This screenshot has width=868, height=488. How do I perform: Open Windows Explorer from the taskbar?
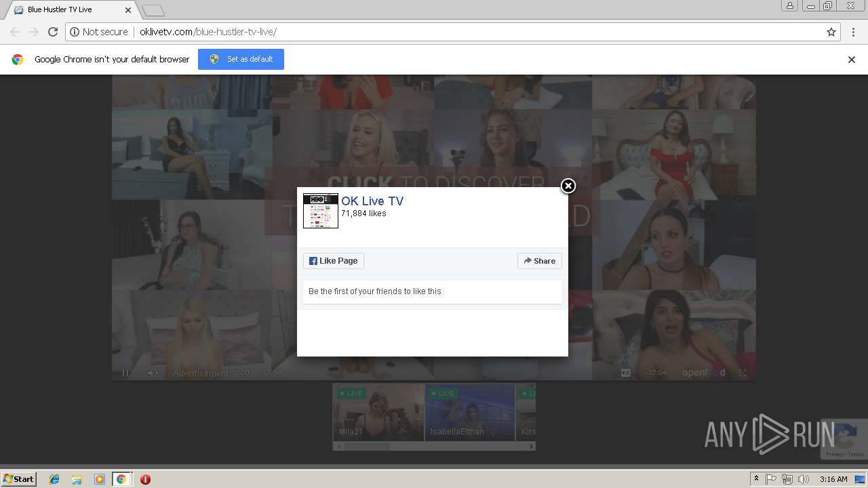pos(77,479)
